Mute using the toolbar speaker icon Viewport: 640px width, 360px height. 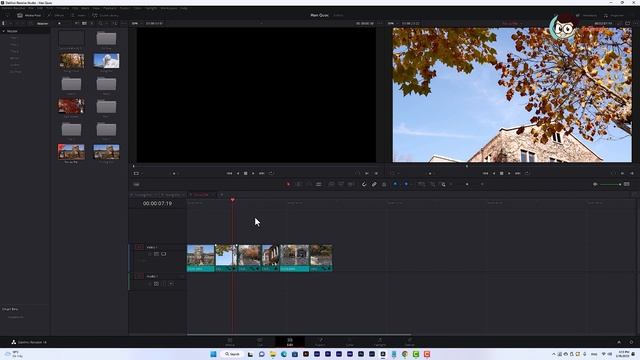tap(596, 184)
